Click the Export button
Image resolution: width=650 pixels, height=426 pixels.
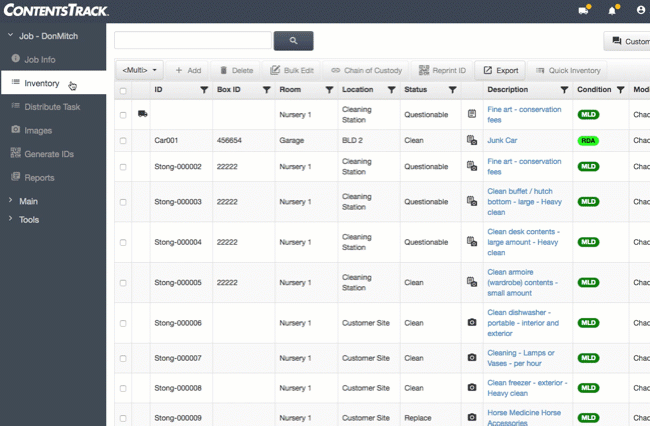tap(500, 70)
